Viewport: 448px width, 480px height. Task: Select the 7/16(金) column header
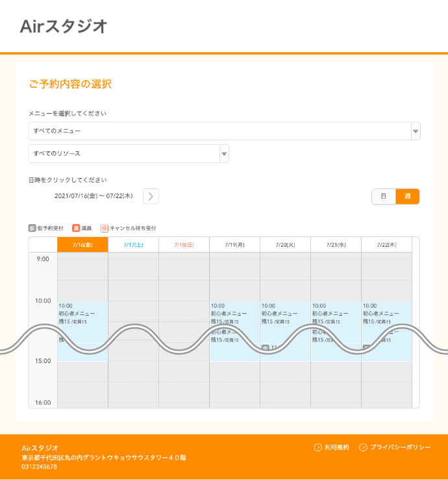click(82, 245)
